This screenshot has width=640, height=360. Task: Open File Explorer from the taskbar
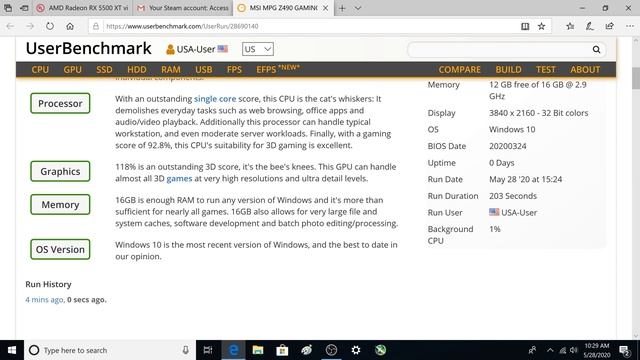(258, 350)
